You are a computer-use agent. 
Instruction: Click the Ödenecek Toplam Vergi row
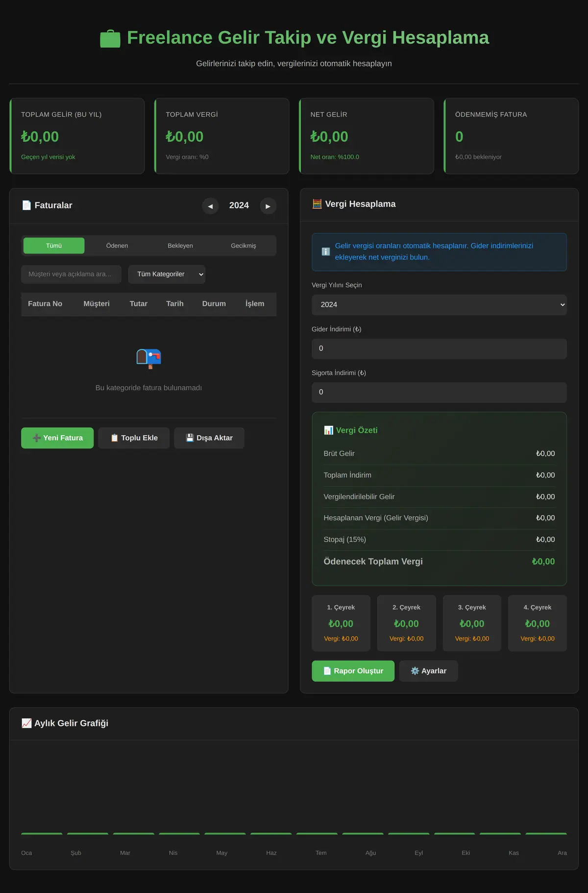point(439,562)
